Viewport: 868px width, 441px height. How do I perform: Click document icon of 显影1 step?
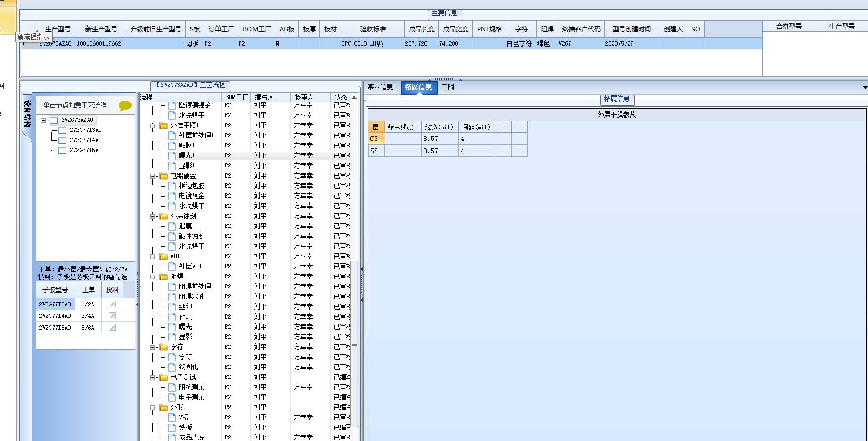(x=172, y=165)
